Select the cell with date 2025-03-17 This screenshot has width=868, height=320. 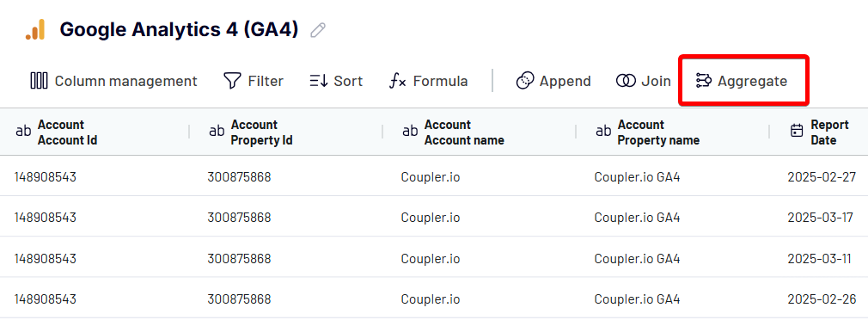[x=820, y=218]
